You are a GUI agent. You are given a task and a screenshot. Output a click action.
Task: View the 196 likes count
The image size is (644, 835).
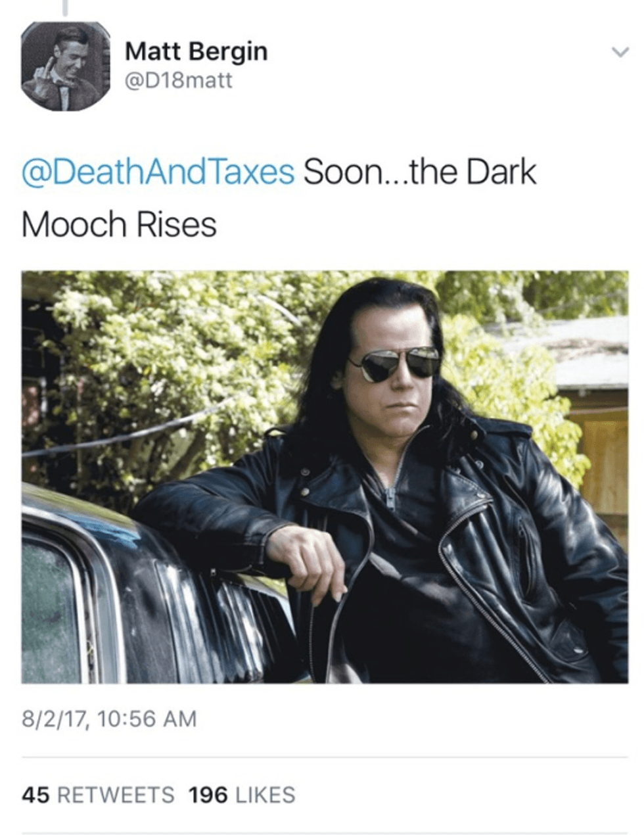[208, 795]
